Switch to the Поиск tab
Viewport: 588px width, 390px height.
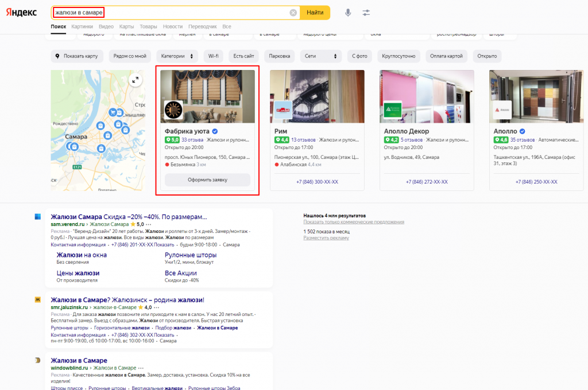(58, 26)
